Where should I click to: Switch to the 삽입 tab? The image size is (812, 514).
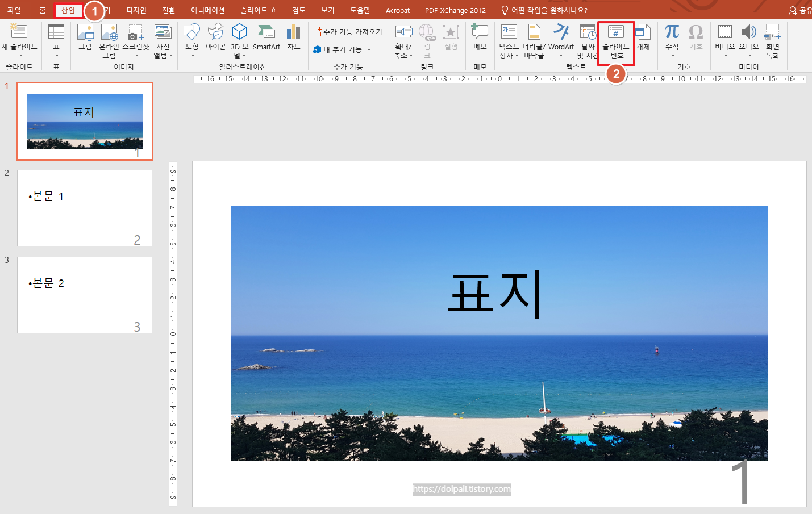click(x=68, y=10)
